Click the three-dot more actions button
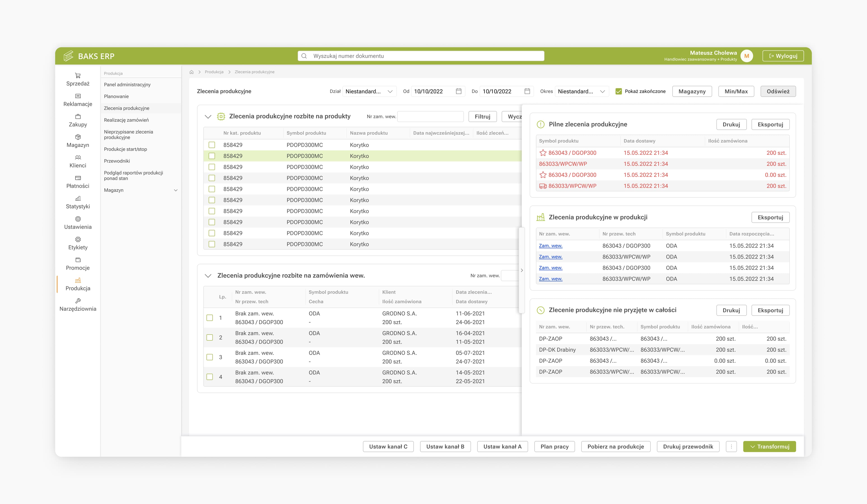This screenshot has width=867, height=504. tap(731, 447)
